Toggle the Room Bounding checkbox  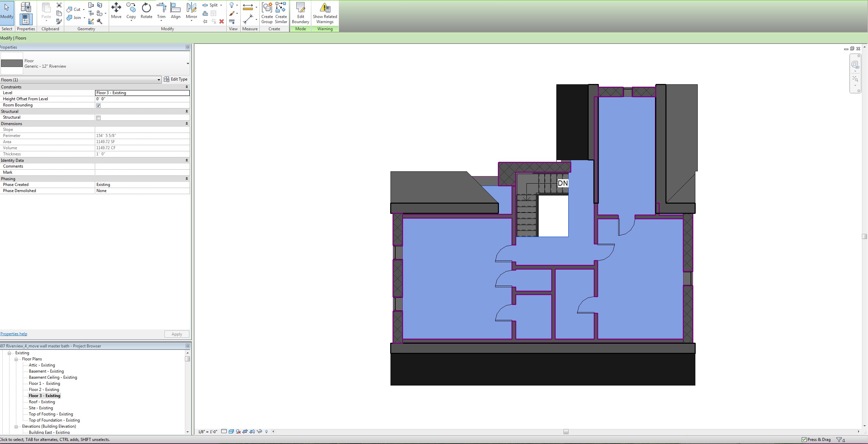click(x=99, y=105)
